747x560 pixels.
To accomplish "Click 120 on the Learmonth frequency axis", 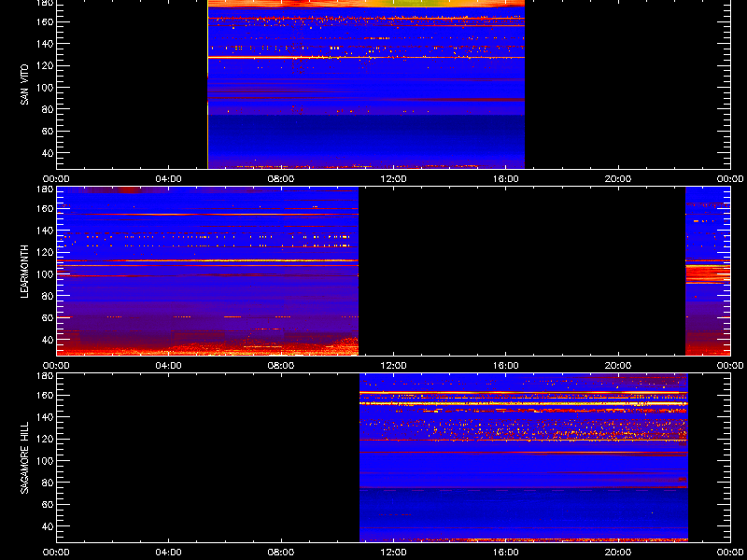I will click(x=46, y=252).
